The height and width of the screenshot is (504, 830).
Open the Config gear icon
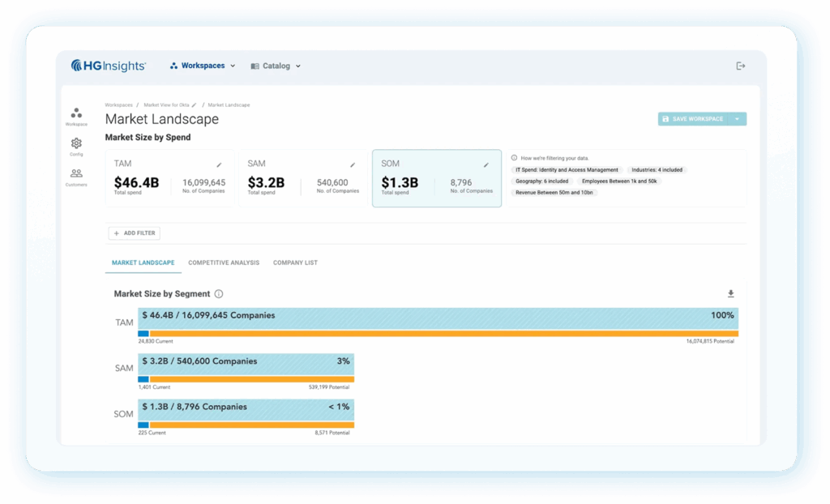76,143
